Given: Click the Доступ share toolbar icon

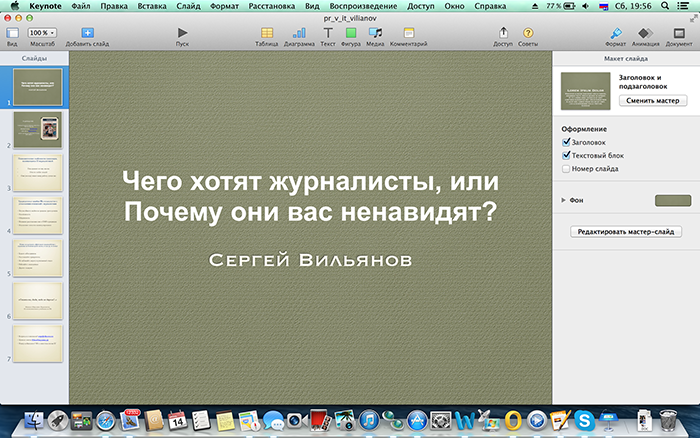Looking at the screenshot, I should [503, 33].
